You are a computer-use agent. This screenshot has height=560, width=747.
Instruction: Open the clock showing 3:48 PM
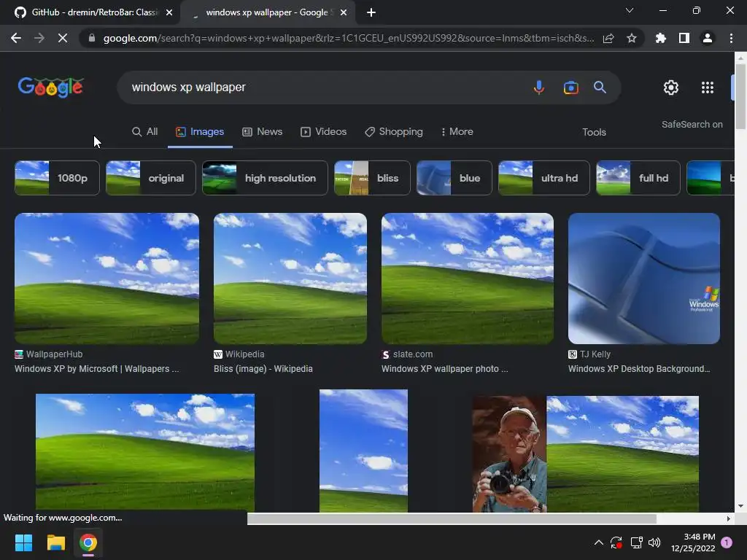[x=693, y=542]
